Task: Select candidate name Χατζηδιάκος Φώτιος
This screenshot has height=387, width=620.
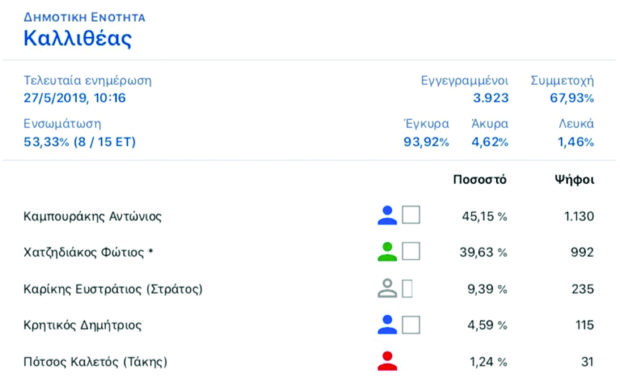Action: click(88, 252)
